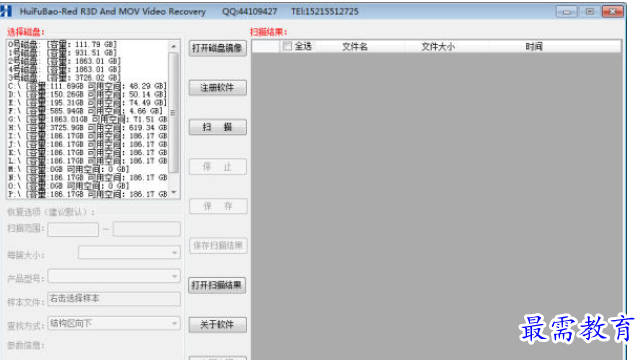Click the 停止 stop button
This screenshot has width=643, height=360.
[x=217, y=167]
